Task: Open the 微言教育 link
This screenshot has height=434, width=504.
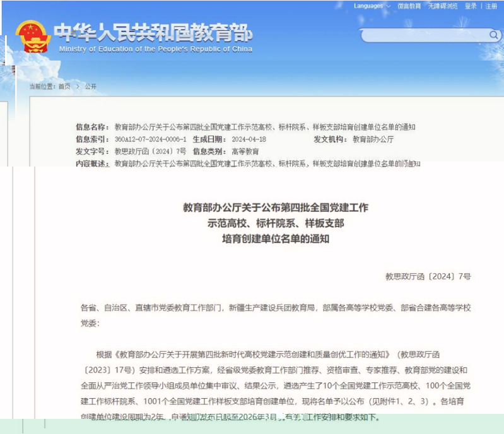Action: pyautogui.click(x=409, y=6)
